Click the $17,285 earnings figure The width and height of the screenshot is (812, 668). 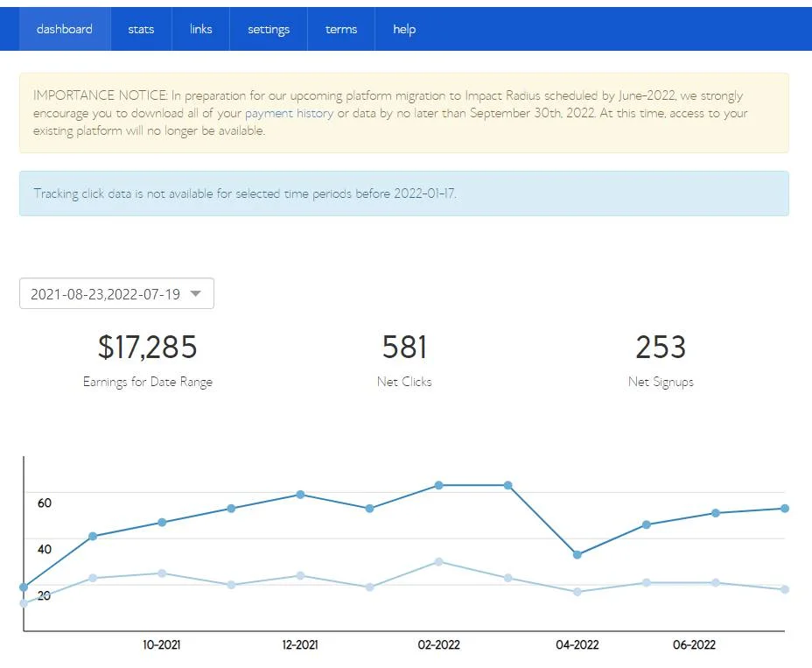pos(147,348)
